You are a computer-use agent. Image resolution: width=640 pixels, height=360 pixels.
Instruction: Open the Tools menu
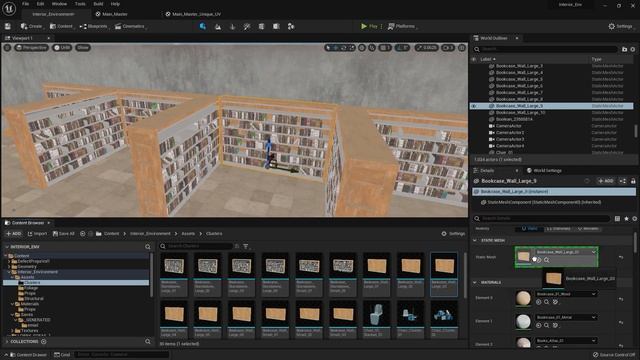click(80, 4)
